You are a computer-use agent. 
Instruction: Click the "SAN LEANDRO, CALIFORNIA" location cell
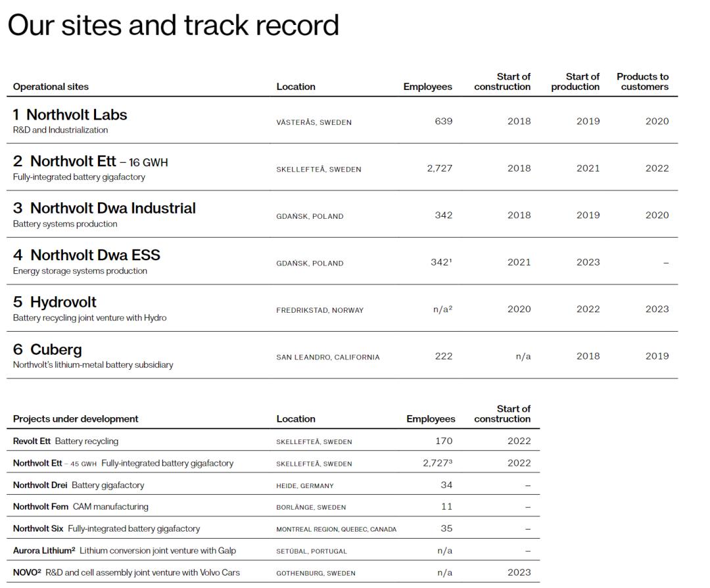pyautogui.click(x=328, y=357)
